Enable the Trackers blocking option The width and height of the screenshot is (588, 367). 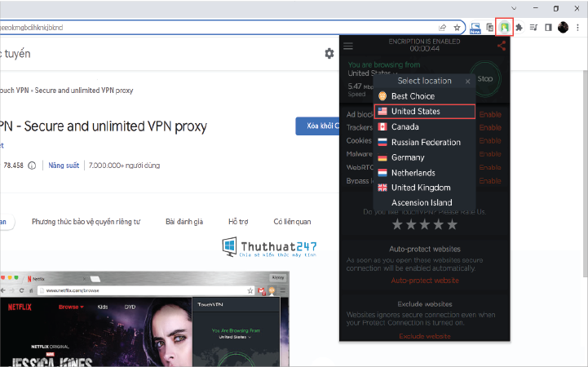tap(490, 127)
